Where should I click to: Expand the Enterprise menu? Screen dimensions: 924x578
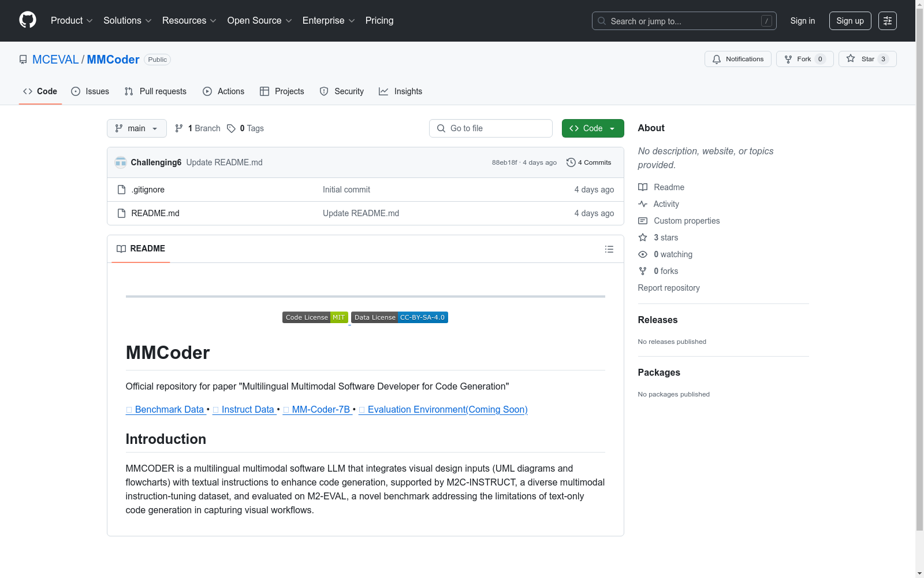coord(329,21)
